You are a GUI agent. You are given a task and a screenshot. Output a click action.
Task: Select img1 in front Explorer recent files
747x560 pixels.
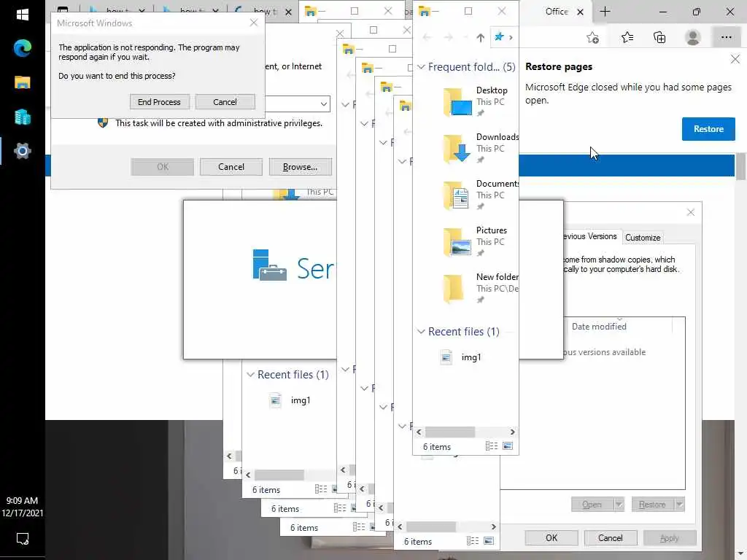[x=461, y=357]
